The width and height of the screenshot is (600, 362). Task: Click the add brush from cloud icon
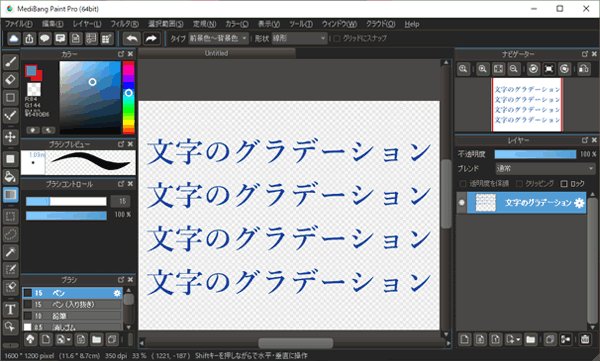[x=30, y=339]
